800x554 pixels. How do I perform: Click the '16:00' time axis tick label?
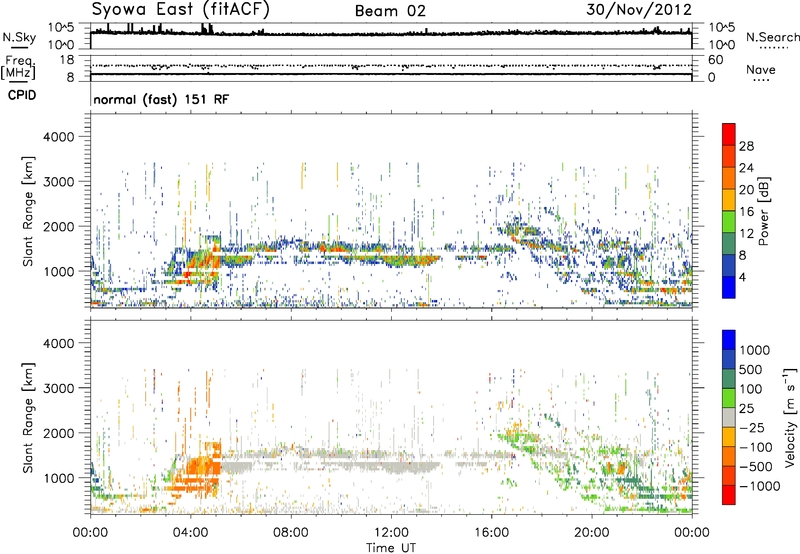[x=491, y=533]
